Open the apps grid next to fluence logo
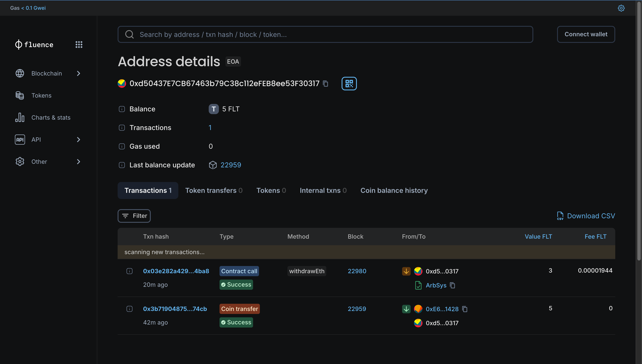642x364 pixels. point(79,45)
